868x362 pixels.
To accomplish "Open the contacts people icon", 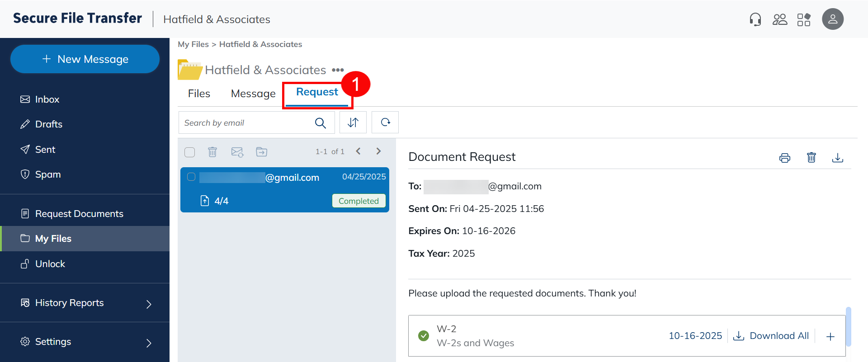I will (779, 19).
